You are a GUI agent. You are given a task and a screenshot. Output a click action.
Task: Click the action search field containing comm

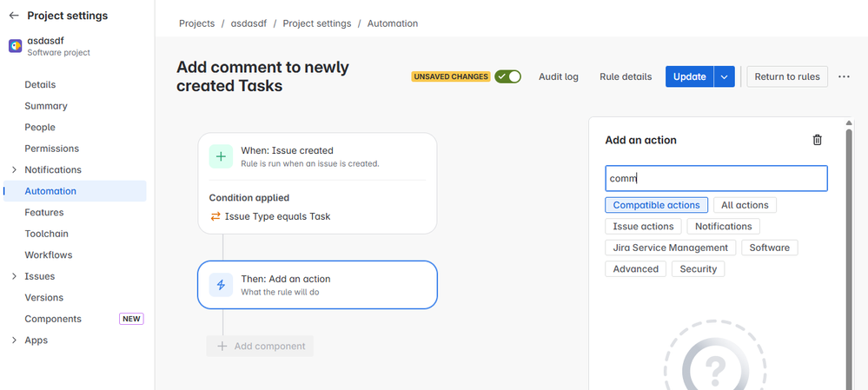716,179
